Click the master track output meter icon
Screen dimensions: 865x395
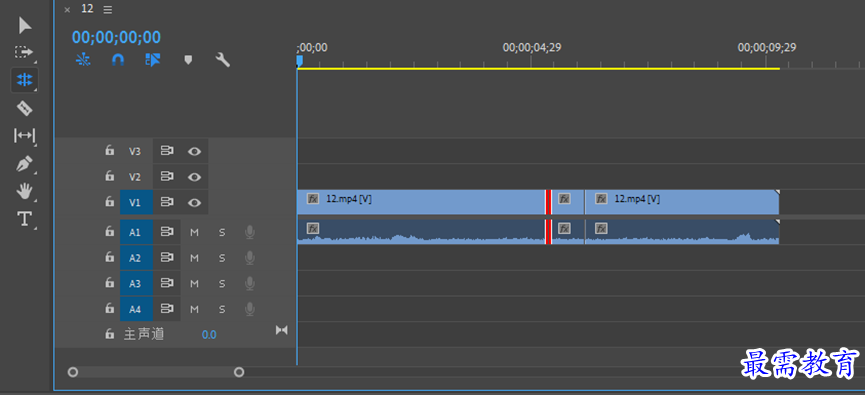click(x=282, y=330)
